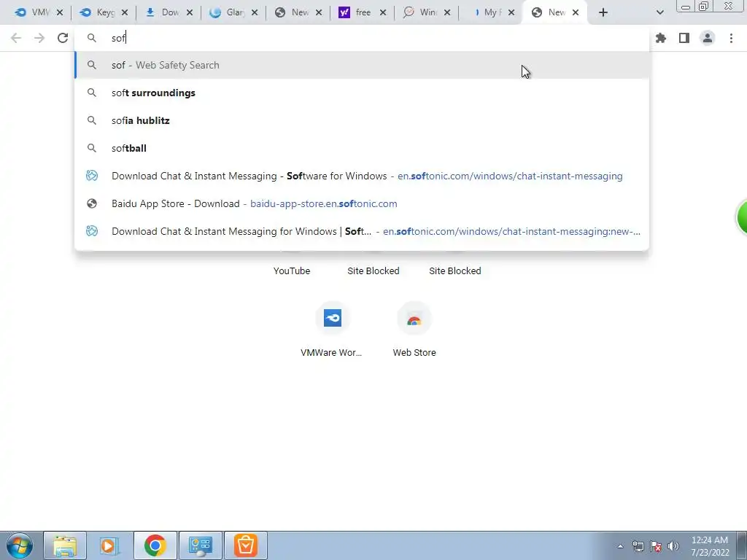
Task: Toggle the side panel icon
Action: [x=684, y=38]
